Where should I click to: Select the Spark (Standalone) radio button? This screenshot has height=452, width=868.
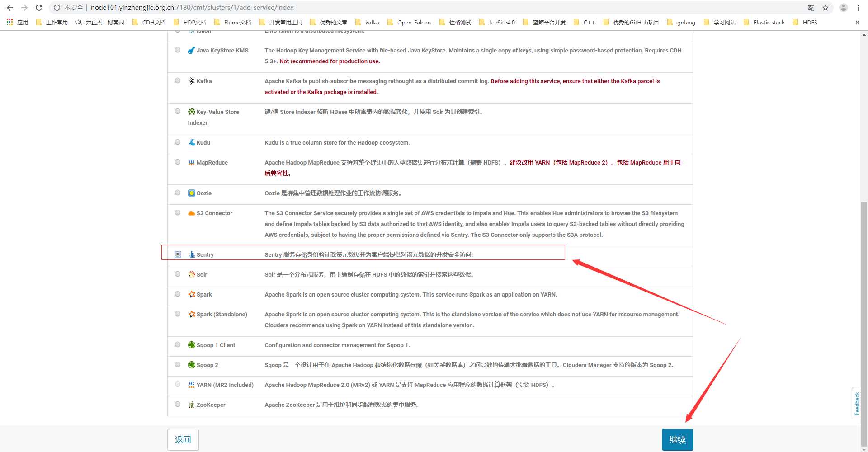(178, 314)
